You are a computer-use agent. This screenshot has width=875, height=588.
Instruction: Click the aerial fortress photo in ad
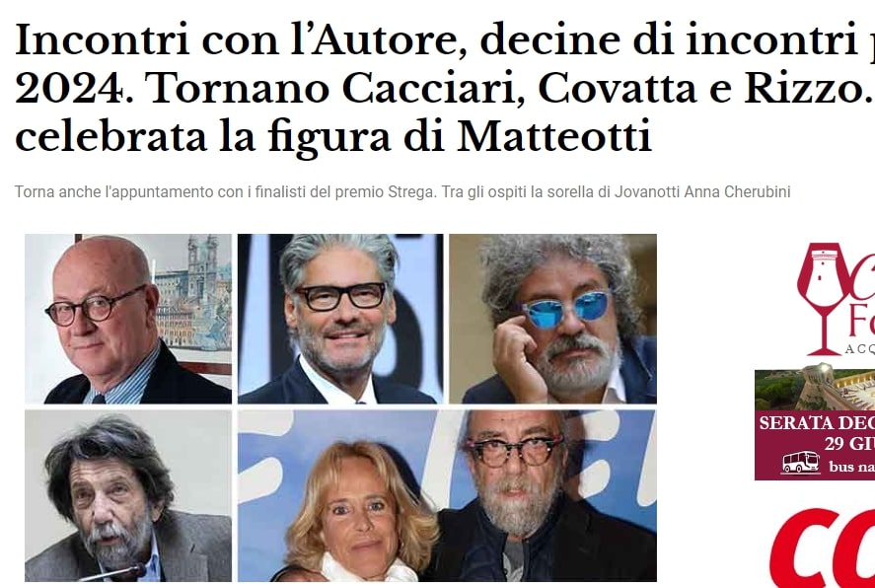(x=815, y=391)
